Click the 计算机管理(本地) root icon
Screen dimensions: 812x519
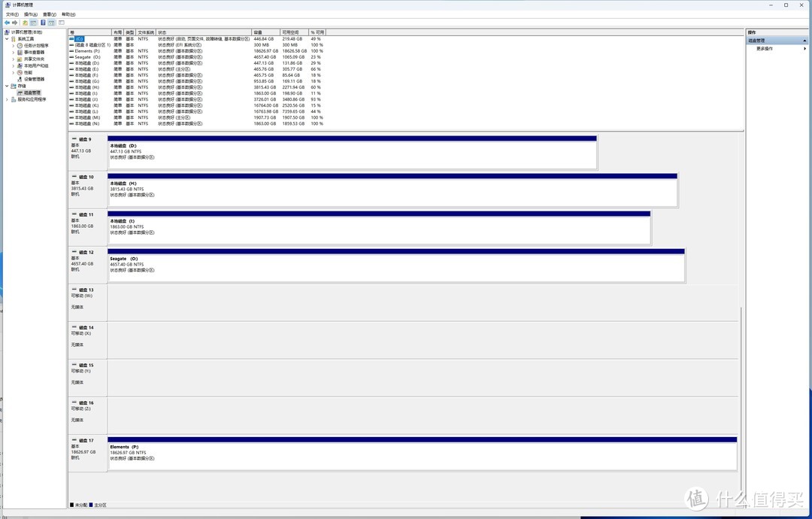(x=8, y=32)
